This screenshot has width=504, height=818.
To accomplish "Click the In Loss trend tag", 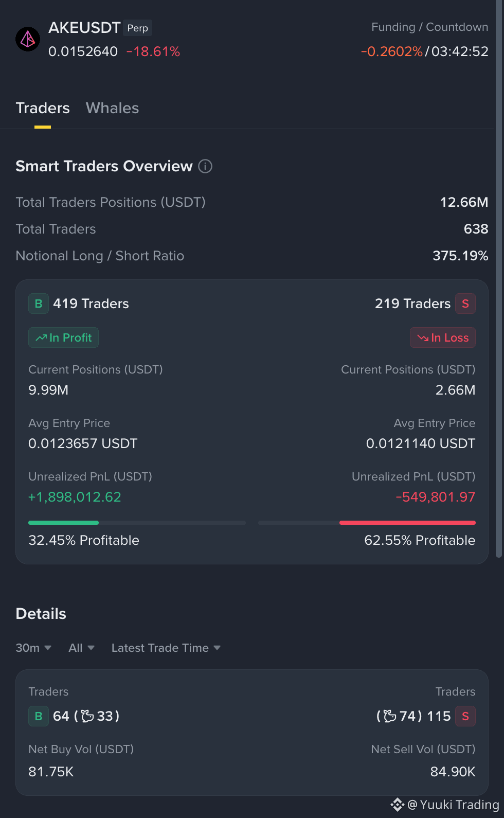I will coord(443,337).
